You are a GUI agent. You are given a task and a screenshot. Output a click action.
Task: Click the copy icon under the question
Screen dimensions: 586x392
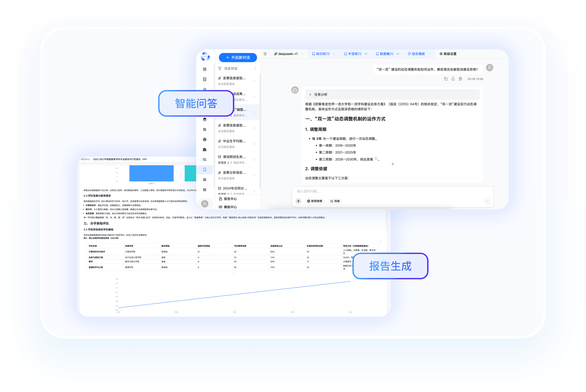pos(446,79)
